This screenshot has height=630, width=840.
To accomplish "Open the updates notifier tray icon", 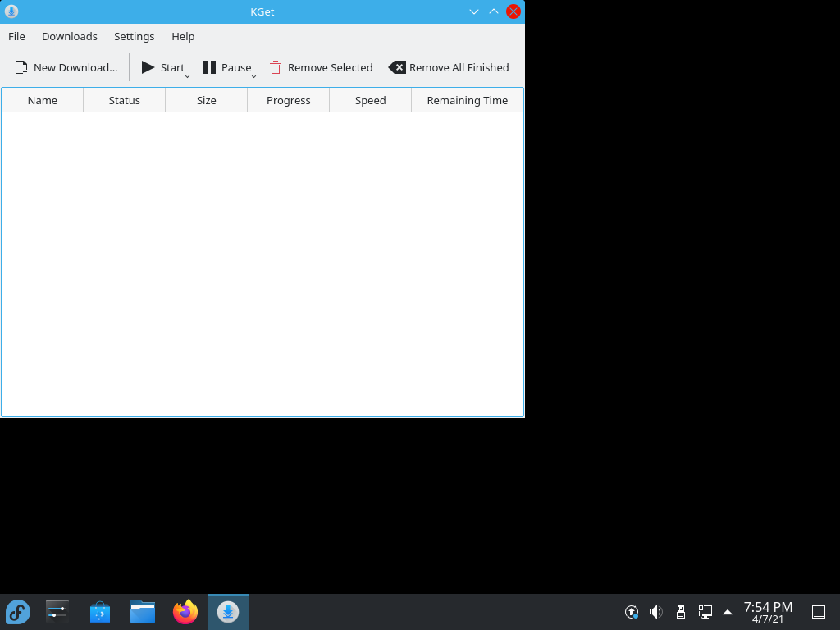I will point(632,612).
